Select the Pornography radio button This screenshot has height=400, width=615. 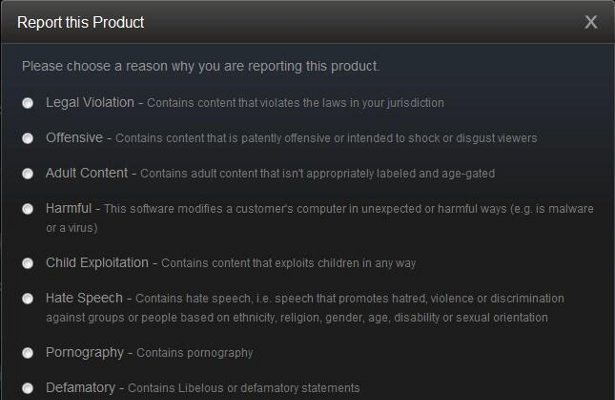tap(28, 353)
